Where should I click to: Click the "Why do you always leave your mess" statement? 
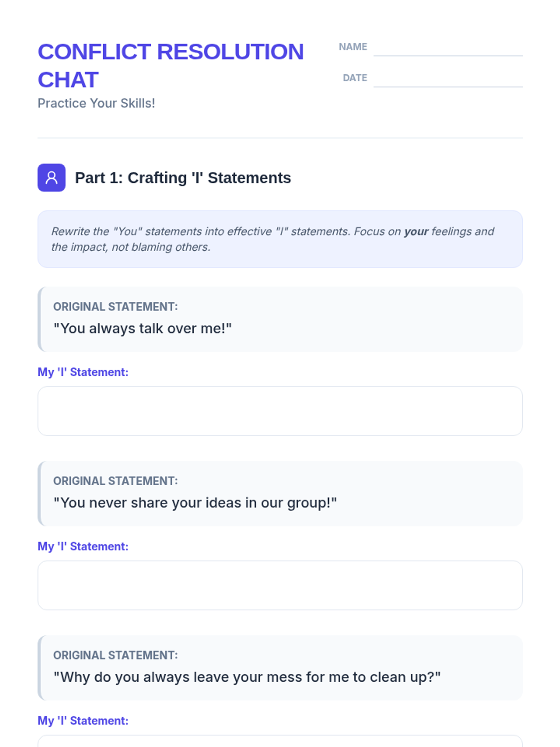coord(247,677)
